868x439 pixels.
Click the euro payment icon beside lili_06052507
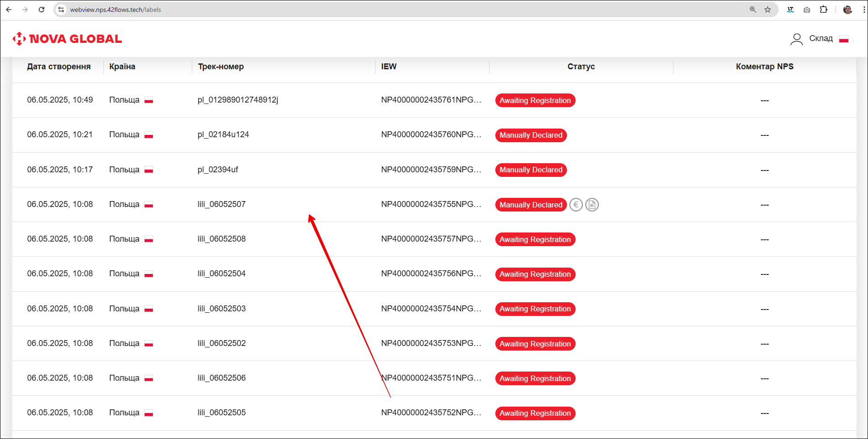coord(576,205)
